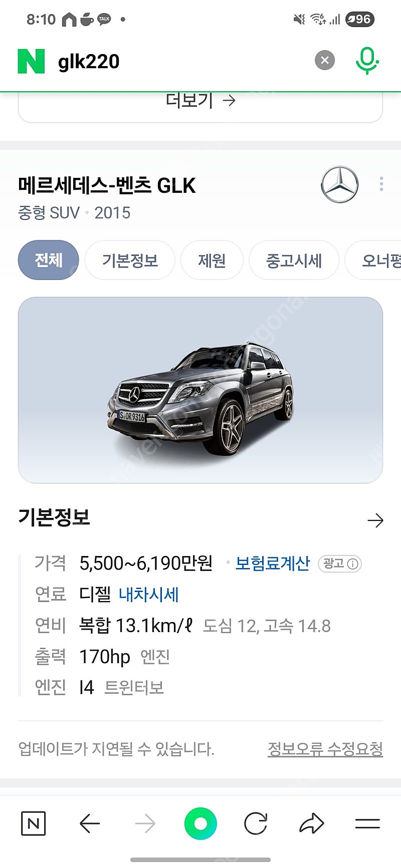Tap the GLK car photo
The image size is (401, 868).
pos(200,390)
